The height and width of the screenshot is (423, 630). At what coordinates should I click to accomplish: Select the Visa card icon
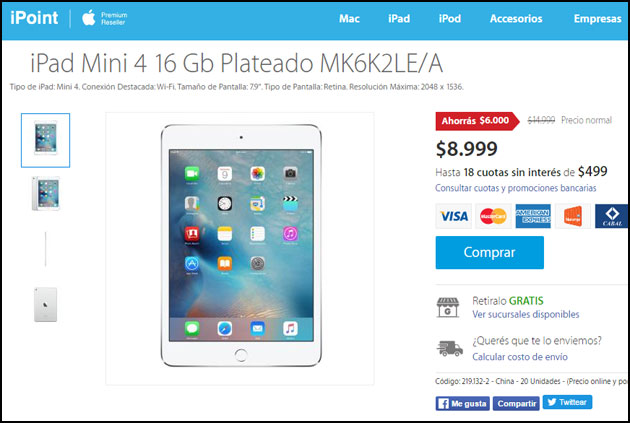(454, 216)
